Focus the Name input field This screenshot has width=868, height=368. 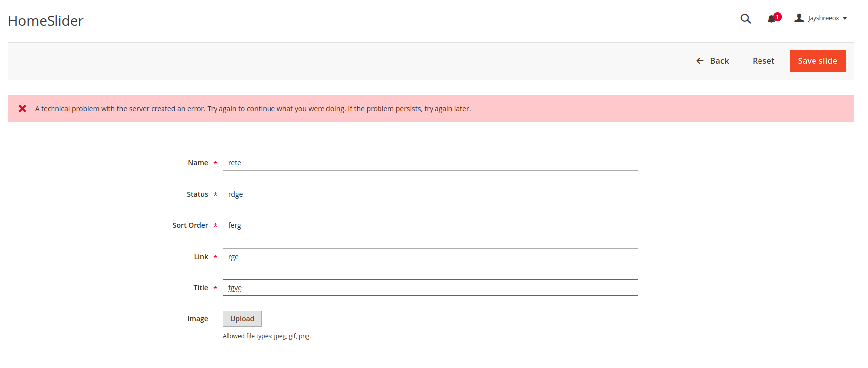[x=430, y=163]
